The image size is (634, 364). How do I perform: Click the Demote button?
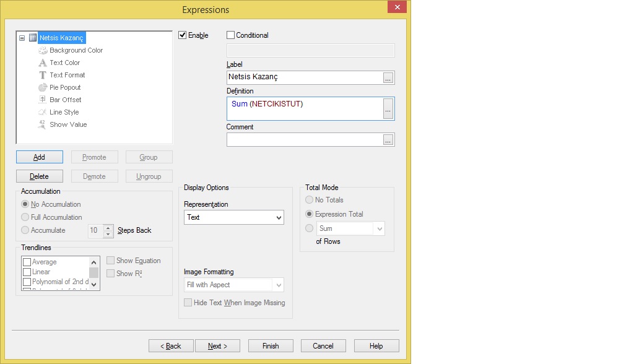[94, 176]
